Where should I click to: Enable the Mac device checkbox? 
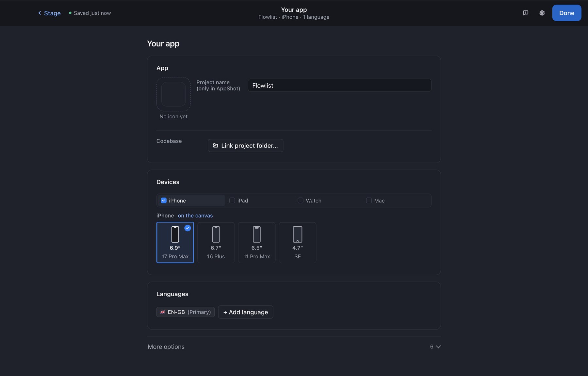369,200
